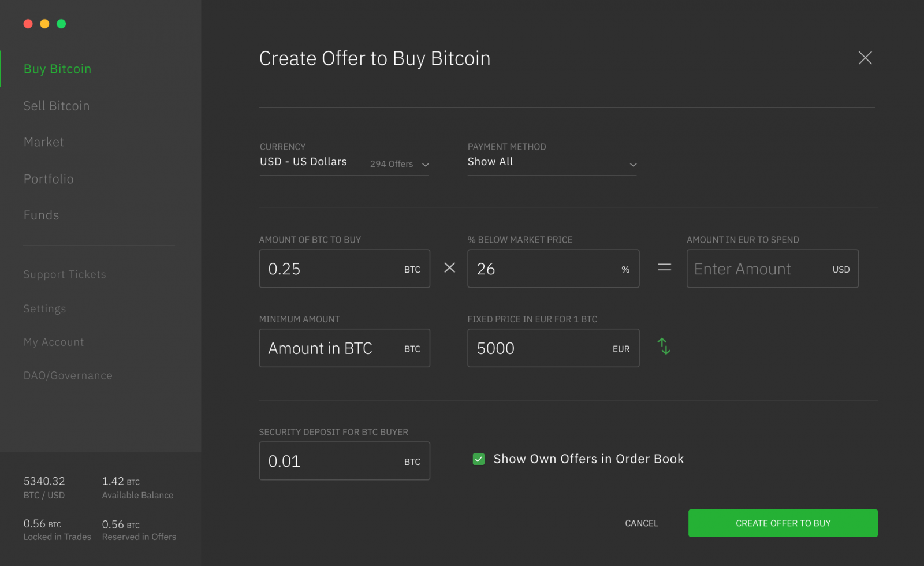This screenshot has height=566, width=924.
Task: Go to Sell Bitcoin in sidebar
Action: 57,106
